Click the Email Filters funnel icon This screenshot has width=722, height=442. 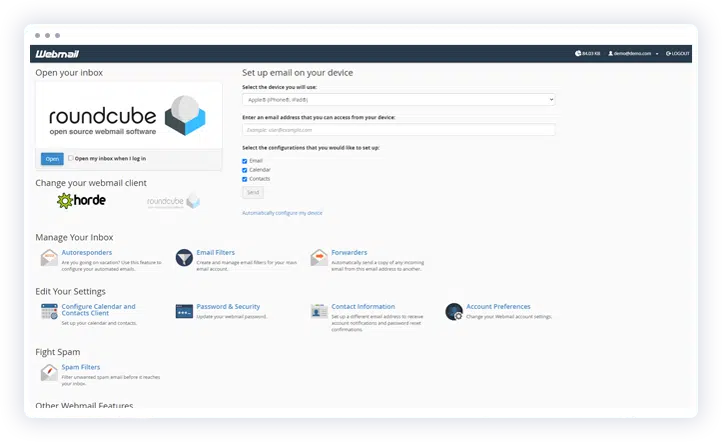(x=184, y=258)
